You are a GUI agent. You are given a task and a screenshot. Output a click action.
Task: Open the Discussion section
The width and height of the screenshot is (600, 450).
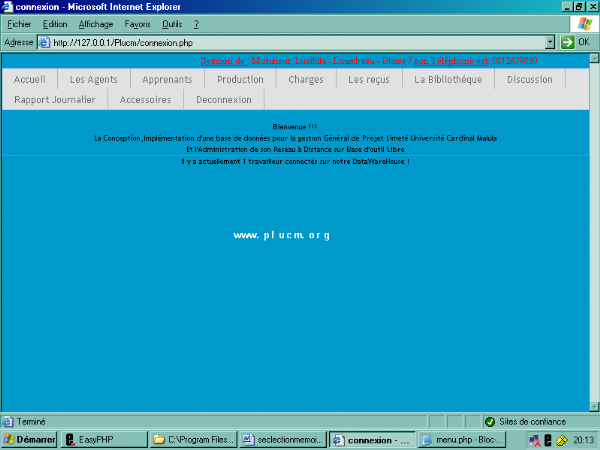point(530,79)
